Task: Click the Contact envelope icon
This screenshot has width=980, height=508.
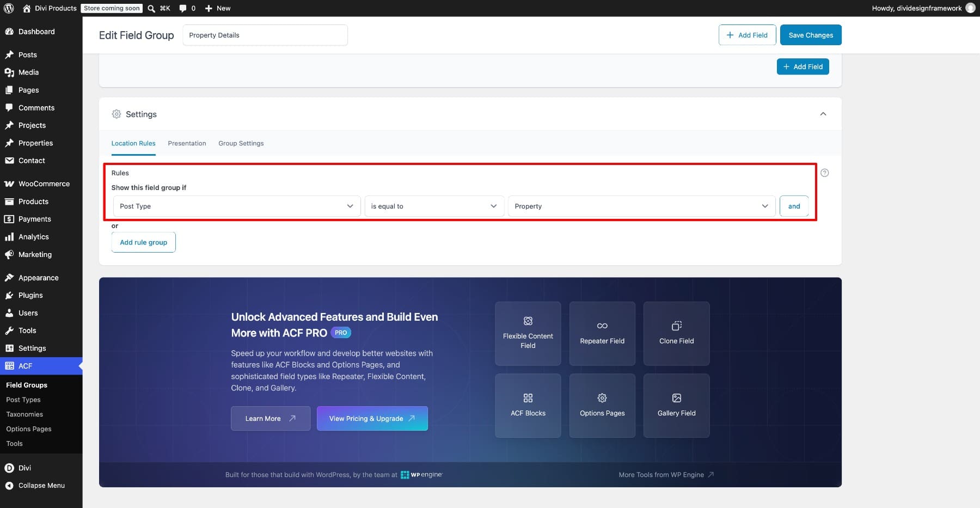Action: tap(9, 161)
